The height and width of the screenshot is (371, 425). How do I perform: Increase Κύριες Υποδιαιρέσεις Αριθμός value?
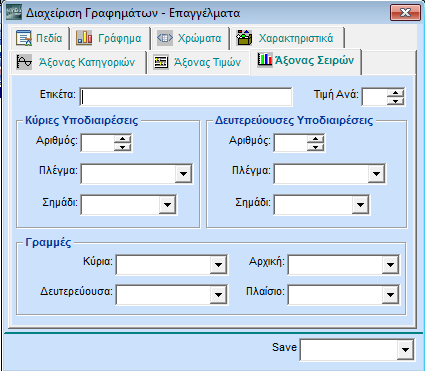point(123,139)
